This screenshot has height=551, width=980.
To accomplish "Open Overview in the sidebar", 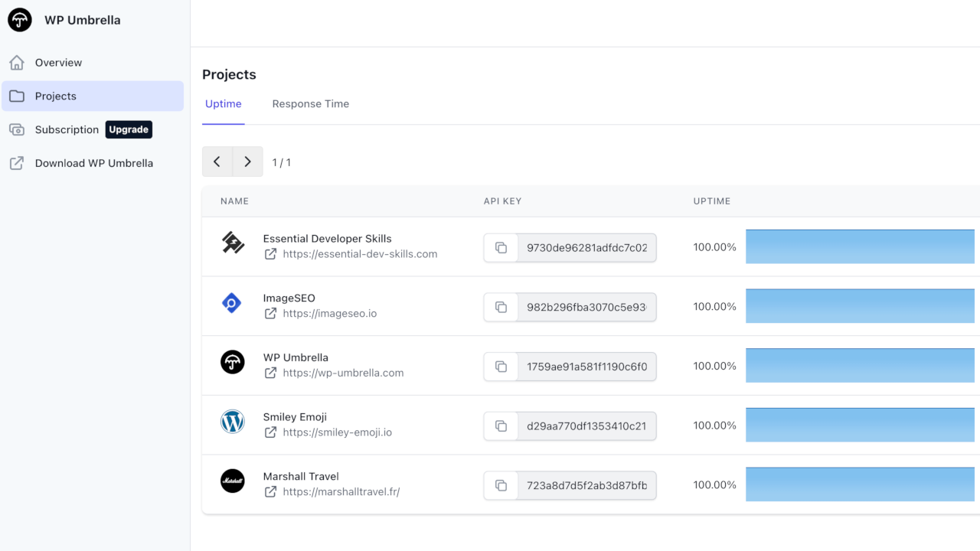I will click(x=58, y=63).
